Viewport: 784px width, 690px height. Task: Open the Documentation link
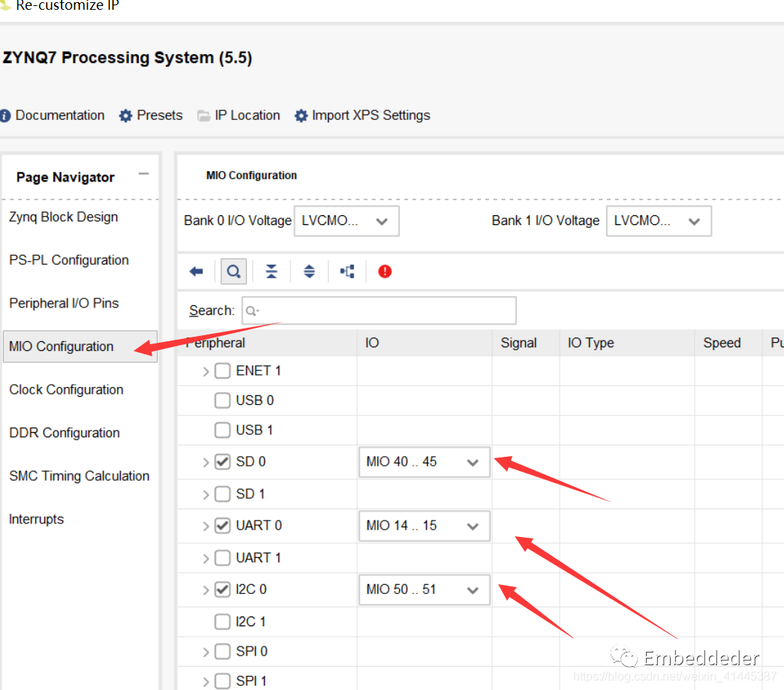click(x=53, y=115)
